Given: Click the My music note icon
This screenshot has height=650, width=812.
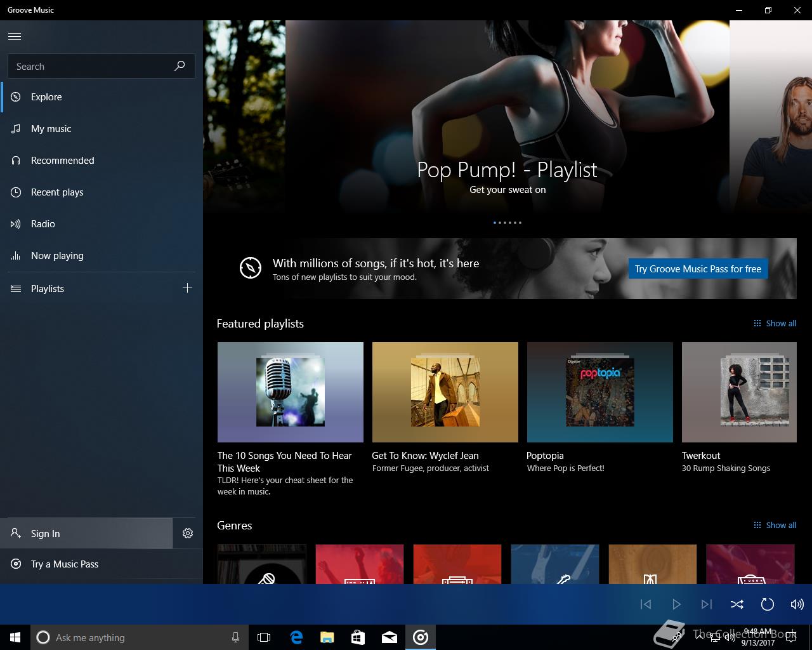Looking at the screenshot, I should tap(16, 129).
